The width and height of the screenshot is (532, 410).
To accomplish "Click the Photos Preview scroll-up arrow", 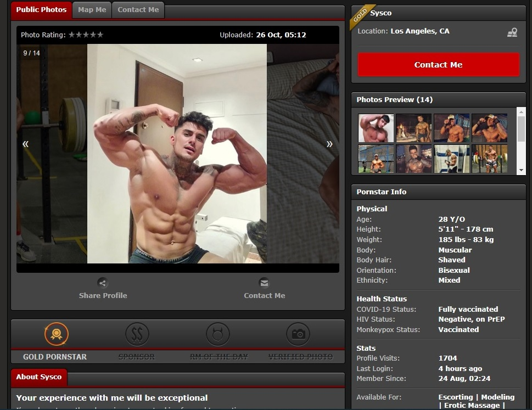I will tap(521, 111).
